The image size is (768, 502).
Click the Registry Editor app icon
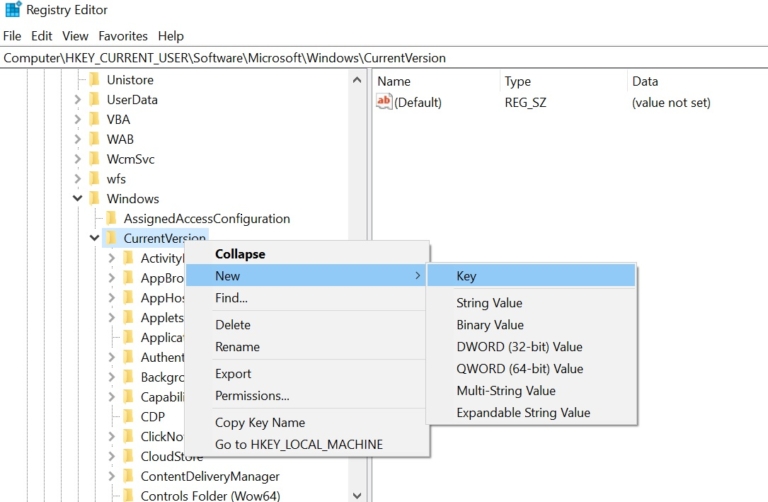[13, 9]
